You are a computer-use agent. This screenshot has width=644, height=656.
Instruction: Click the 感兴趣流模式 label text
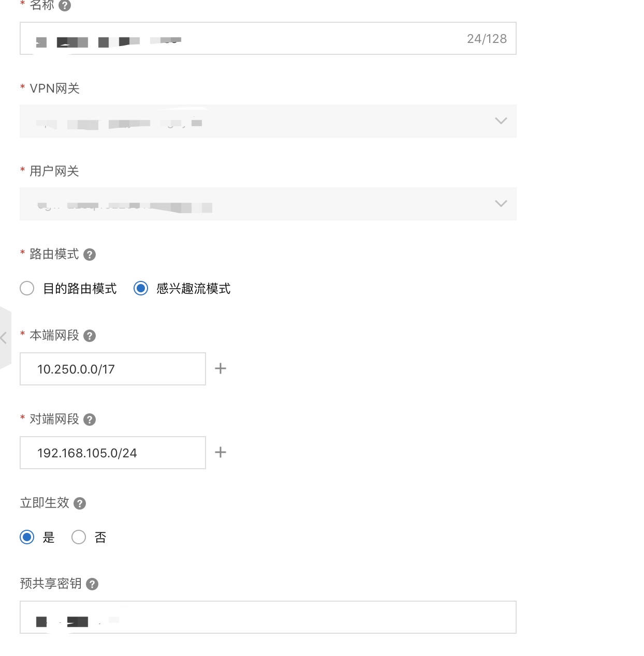pos(193,289)
